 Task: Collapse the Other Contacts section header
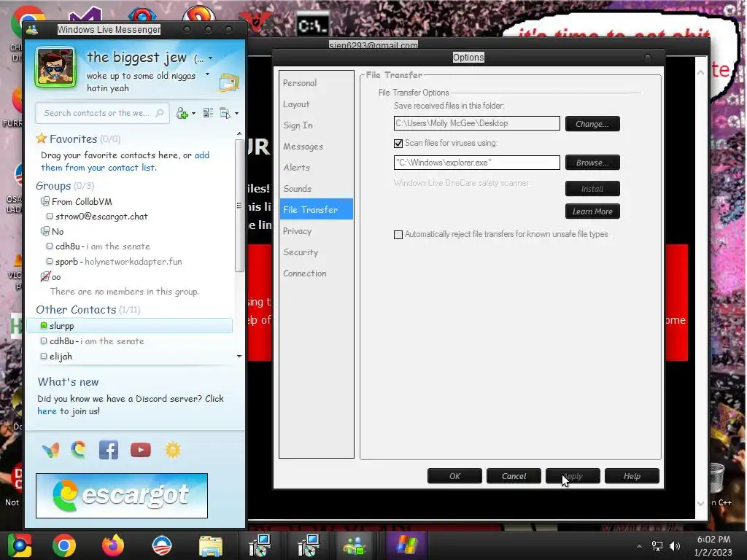click(x=88, y=309)
